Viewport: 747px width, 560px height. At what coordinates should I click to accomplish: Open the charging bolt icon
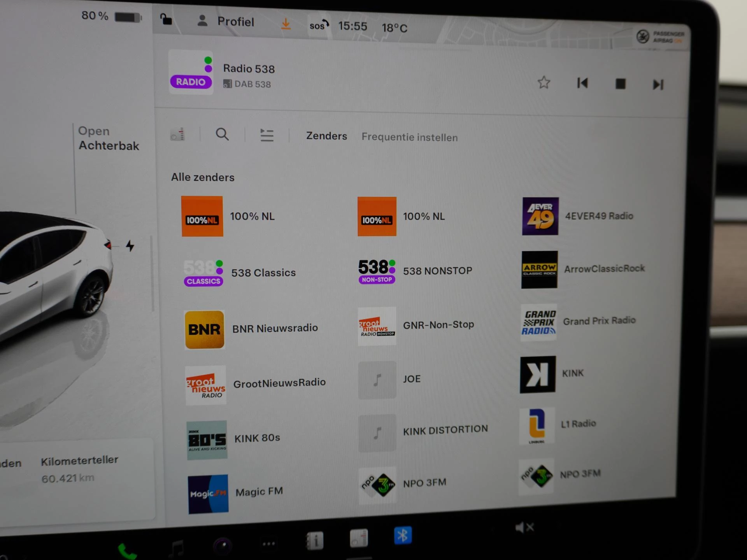coord(130,246)
